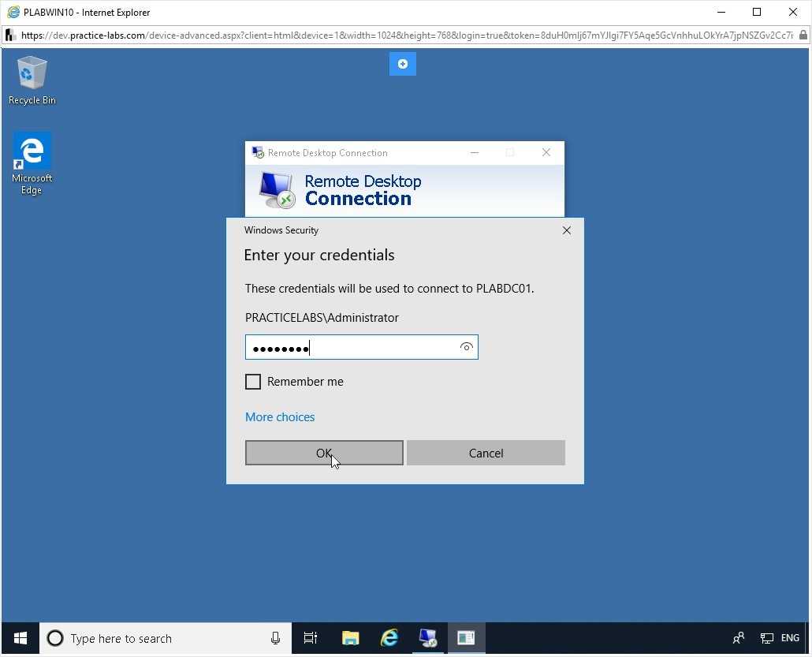This screenshot has height=657, width=812.
Task: Close the Internet Explorer window
Action: [x=793, y=12]
